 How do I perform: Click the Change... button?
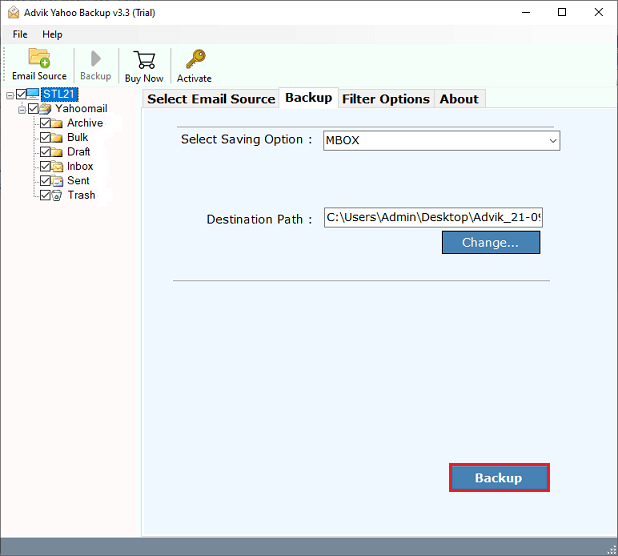point(491,242)
